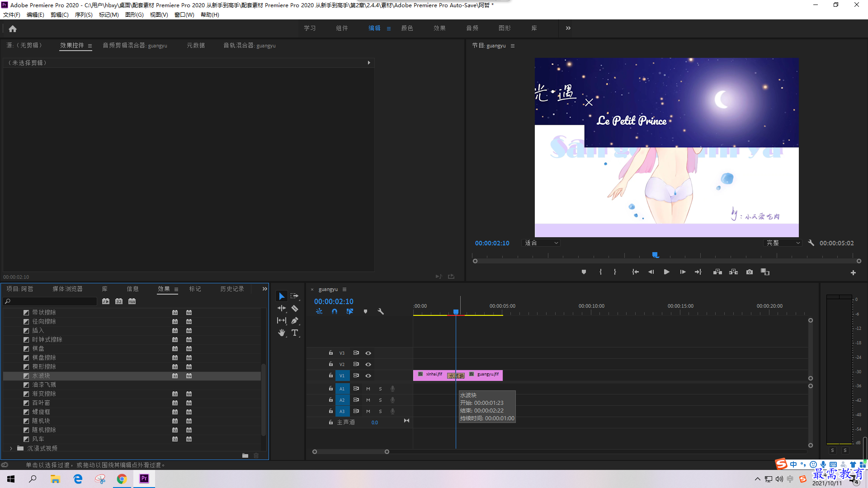Click timeline playhead handle
The width and height of the screenshot is (868, 488).
point(456,312)
